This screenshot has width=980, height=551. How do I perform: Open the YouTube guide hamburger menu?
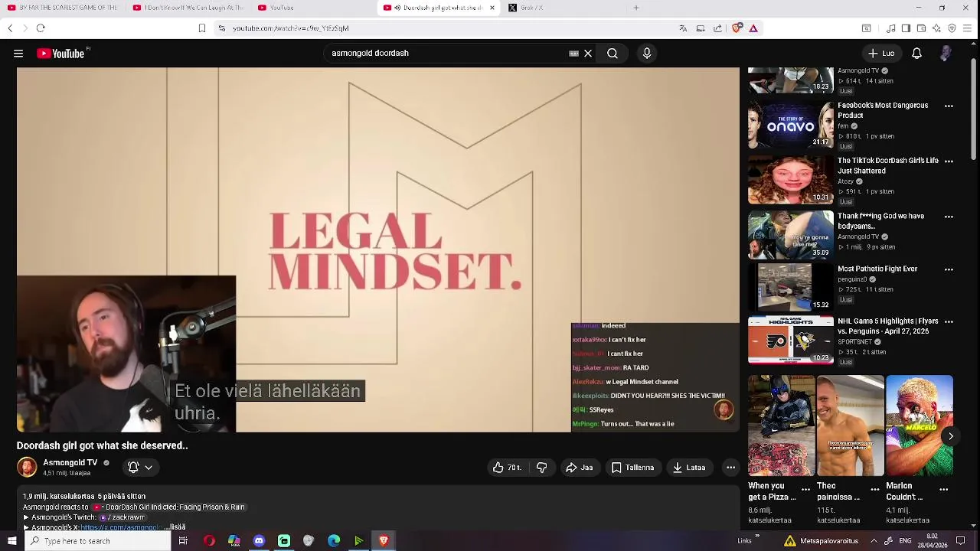coord(18,54)
